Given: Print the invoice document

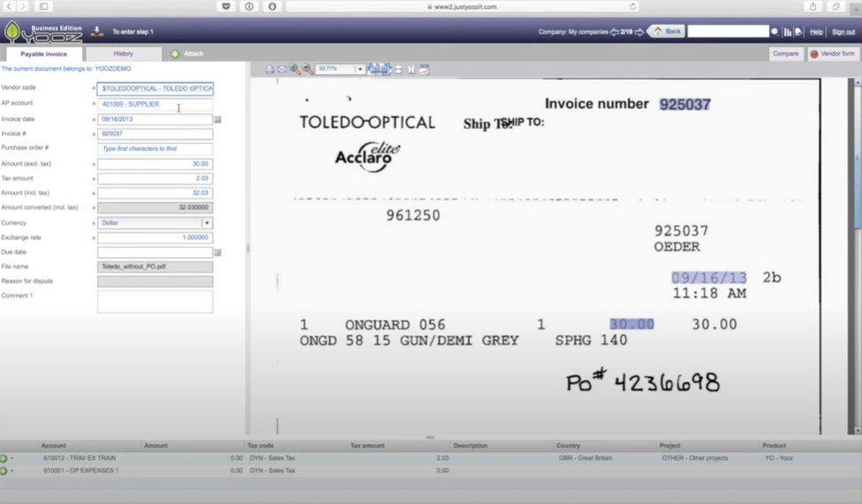Looking at the screenshot, I should click(269, 69).
